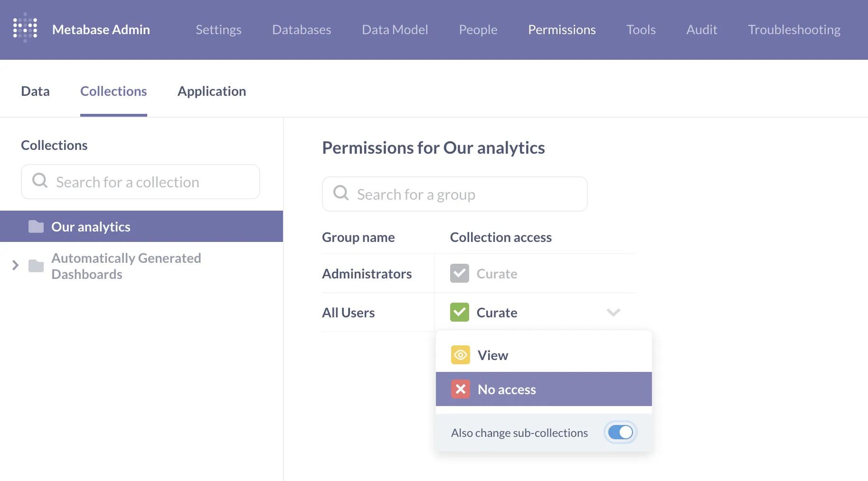The width and height of the screenshot is (868, 481).
Task: Click the Metabase logo in the header
Action: click(x=25, y=28)
